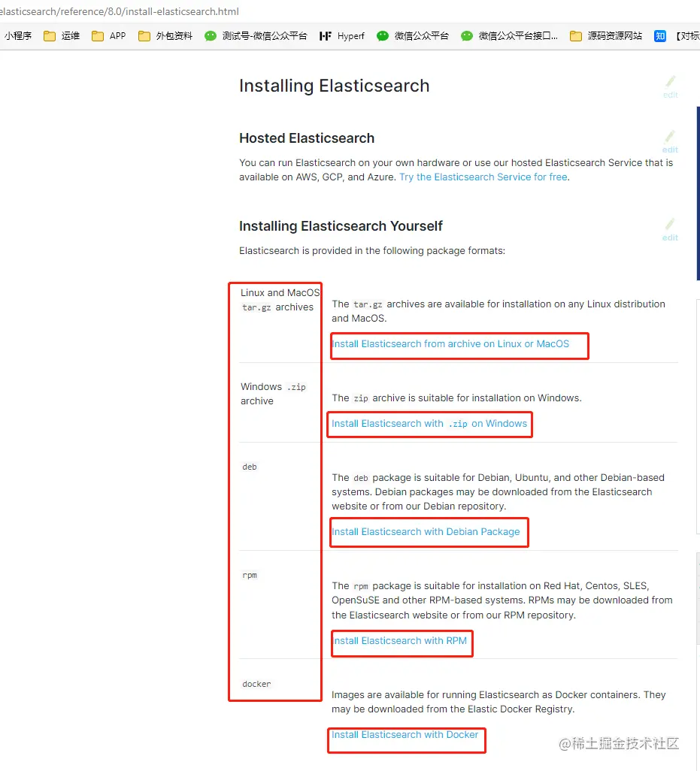Open the 运维 bookmark folder
Viewport: 700px width, 771px height.
tap(62, 36)
